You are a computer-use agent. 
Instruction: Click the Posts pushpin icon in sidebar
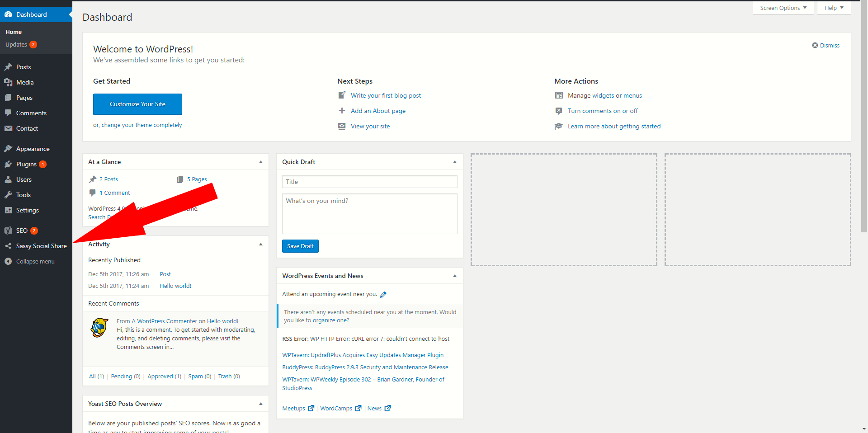8,67
